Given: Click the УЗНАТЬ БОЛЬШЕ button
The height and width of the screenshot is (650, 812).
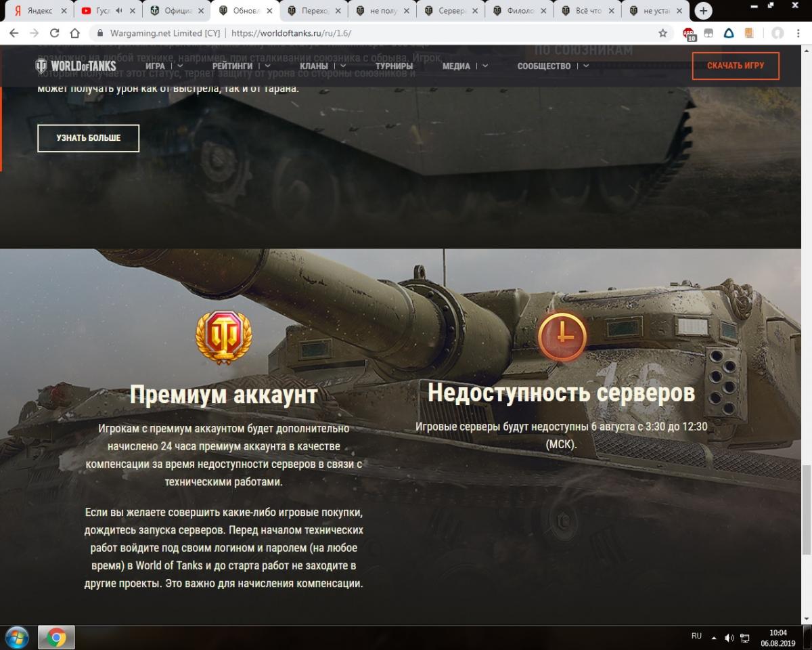Looking at the screenshot, I should (x=89, y=137).
